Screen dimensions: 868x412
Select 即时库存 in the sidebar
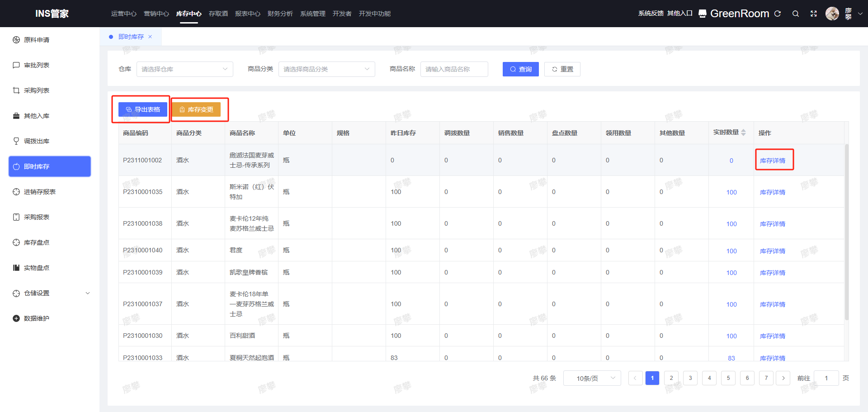[x=50, y=166]
